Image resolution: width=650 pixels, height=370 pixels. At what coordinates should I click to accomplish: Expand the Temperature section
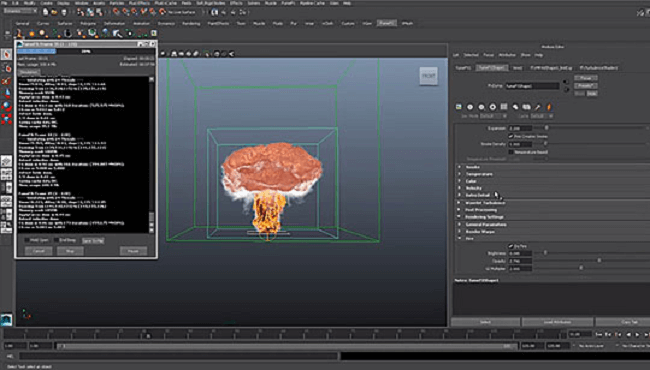459,174
